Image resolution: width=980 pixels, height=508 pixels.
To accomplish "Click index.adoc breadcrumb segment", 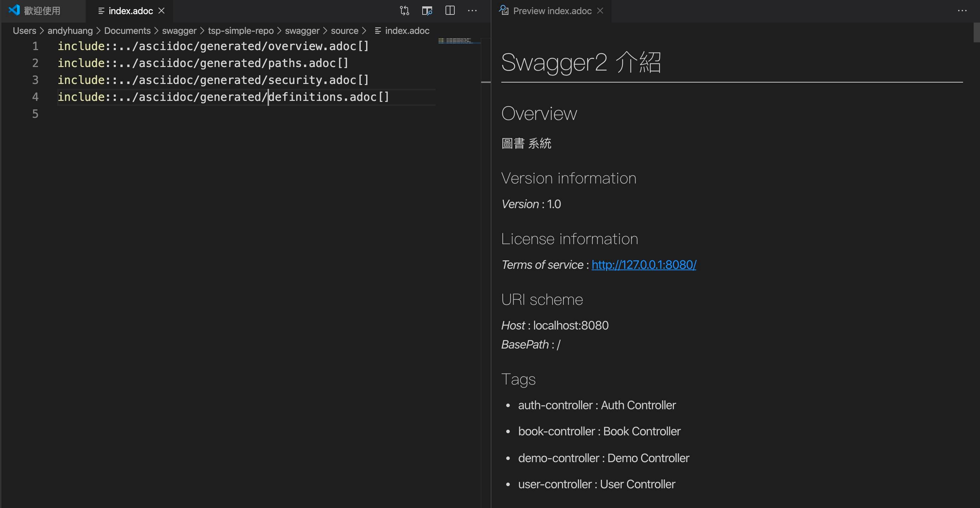I will pos(402,31).
